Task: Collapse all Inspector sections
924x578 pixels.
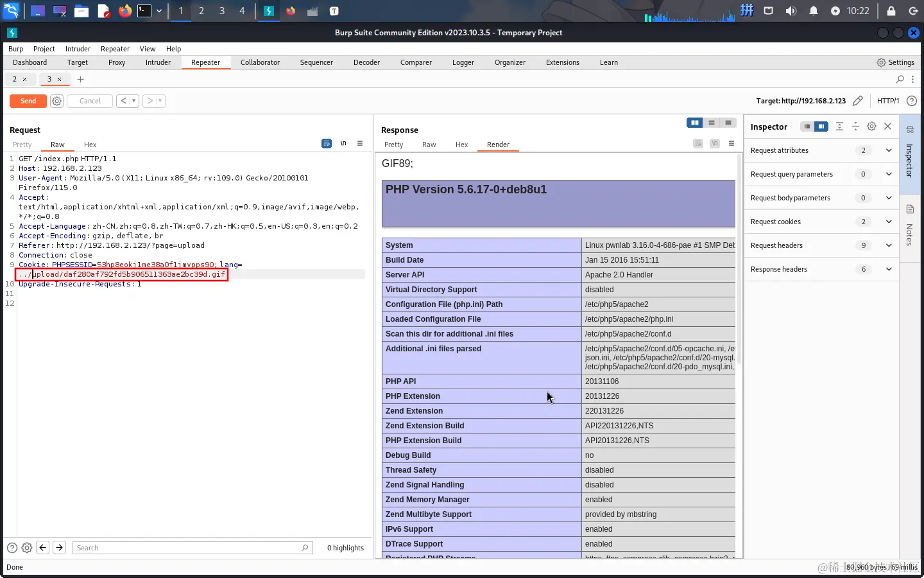Action: 855,127
